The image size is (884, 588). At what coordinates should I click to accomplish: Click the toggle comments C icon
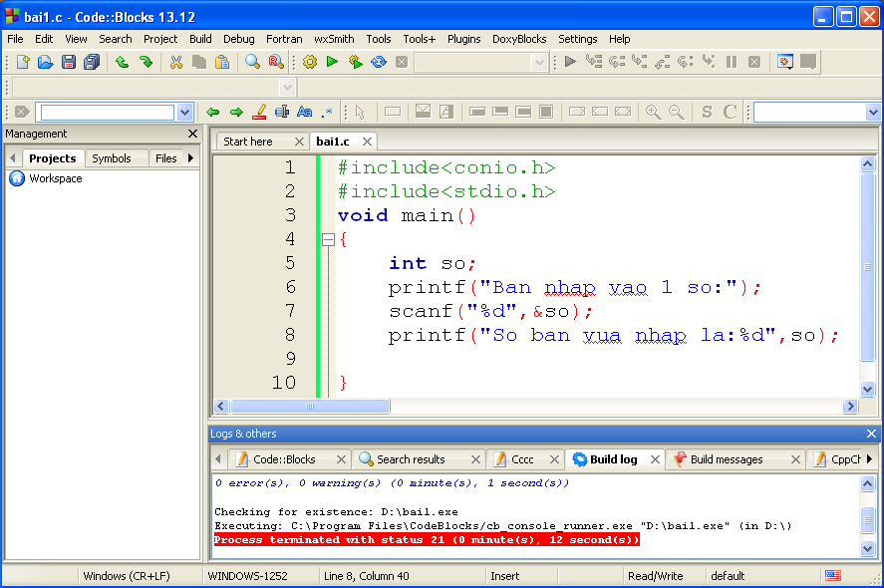(x=730, y=112)
